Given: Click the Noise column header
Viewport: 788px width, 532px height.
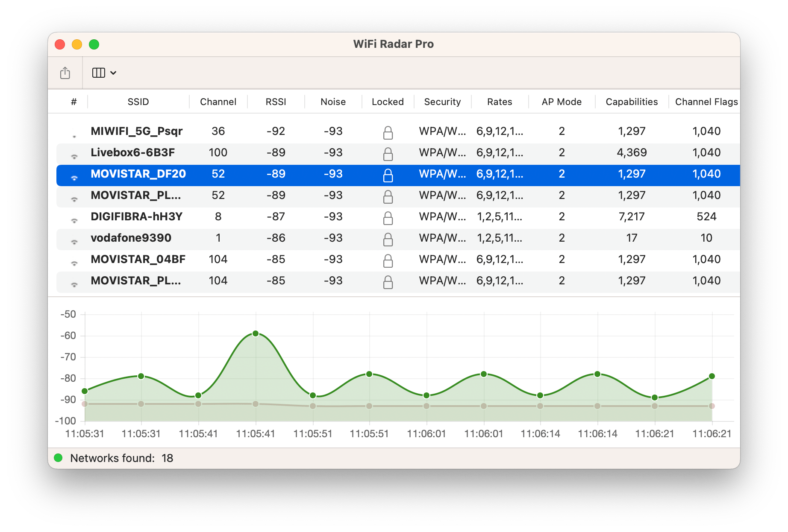Looking at the screenshot, I should point(332,102).
